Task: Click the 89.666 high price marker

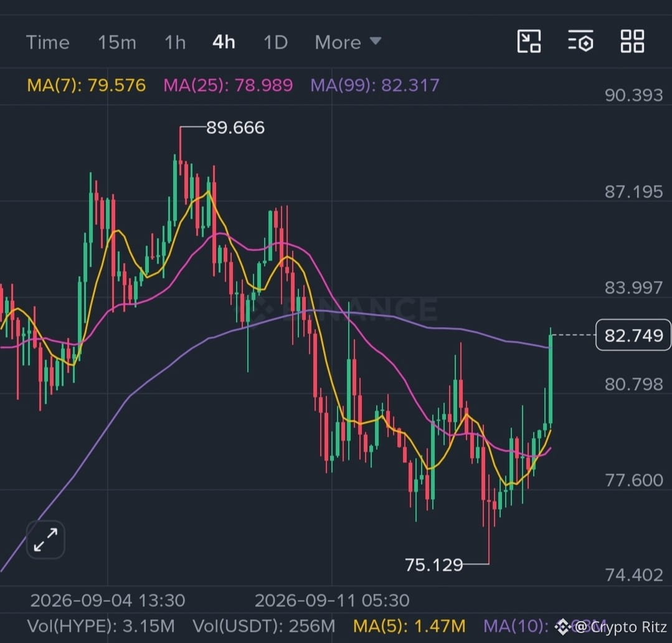Action: pyautogui.click(x=235, y=128)
